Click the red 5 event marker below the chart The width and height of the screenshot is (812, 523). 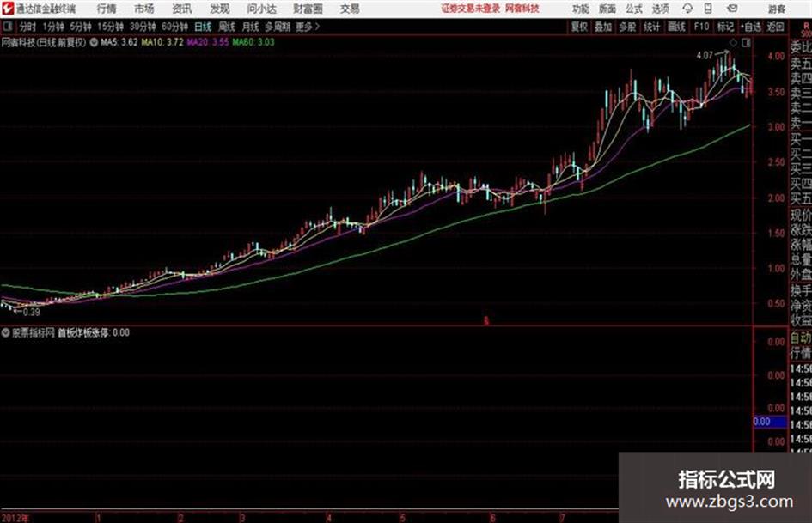485,321
